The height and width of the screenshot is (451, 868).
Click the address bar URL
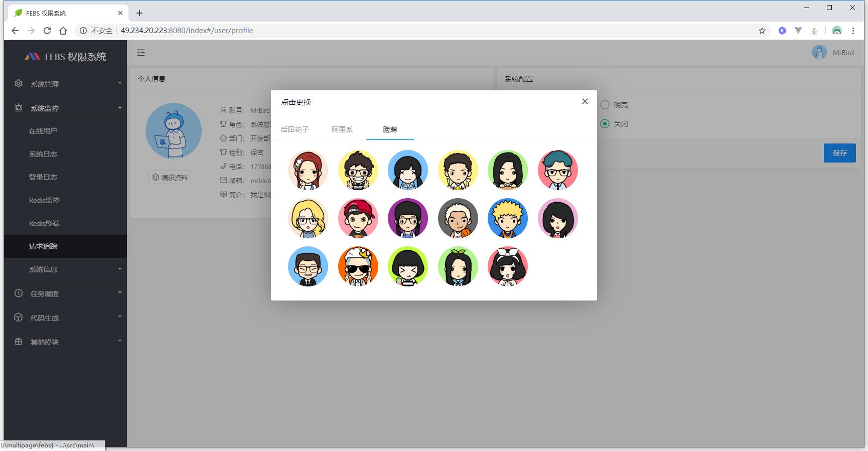click(187, 31)
